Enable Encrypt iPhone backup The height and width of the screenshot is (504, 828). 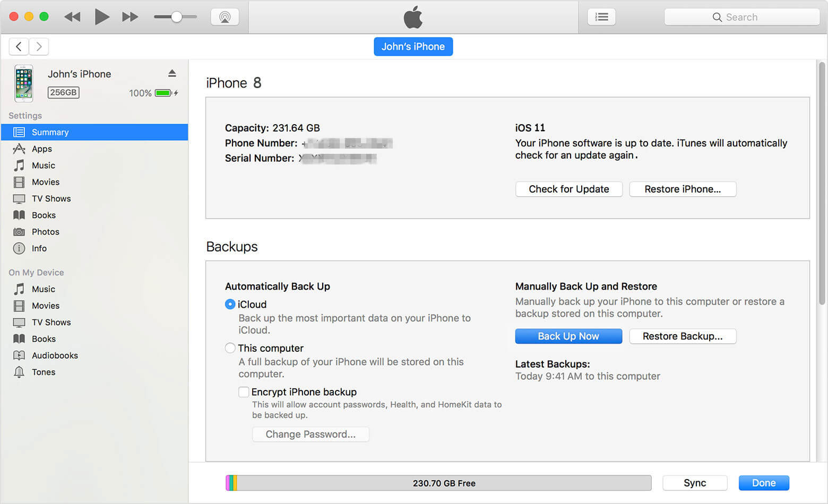coord(244,392)
